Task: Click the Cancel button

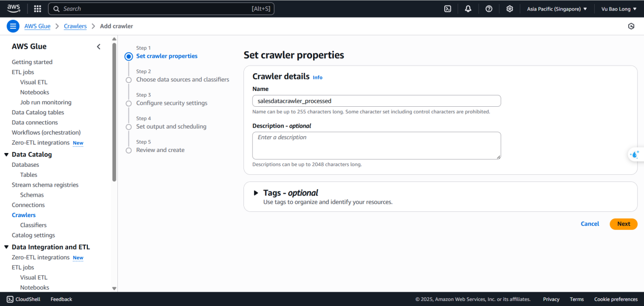Action: pyautogui.click(x=590, y=224)
